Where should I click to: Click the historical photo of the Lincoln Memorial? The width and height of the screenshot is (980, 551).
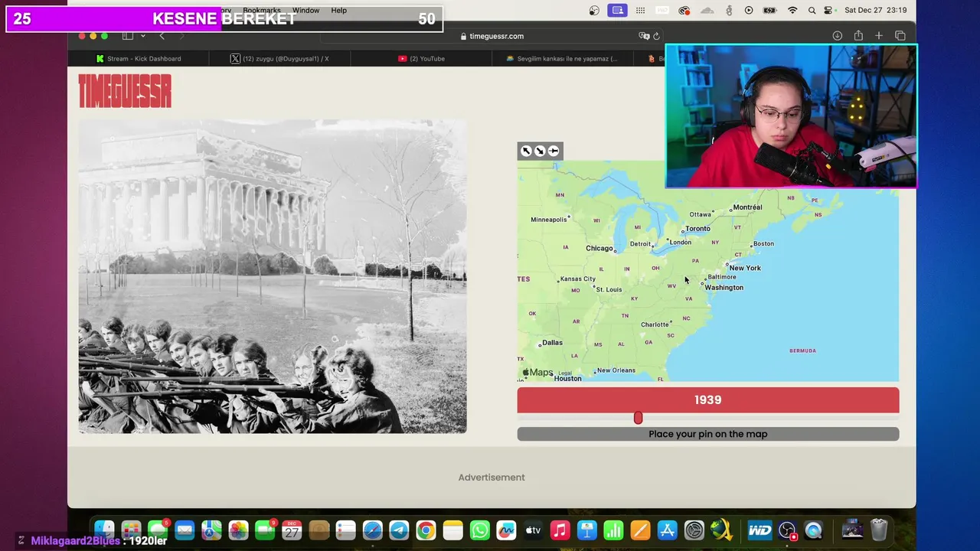coord(273,276)
